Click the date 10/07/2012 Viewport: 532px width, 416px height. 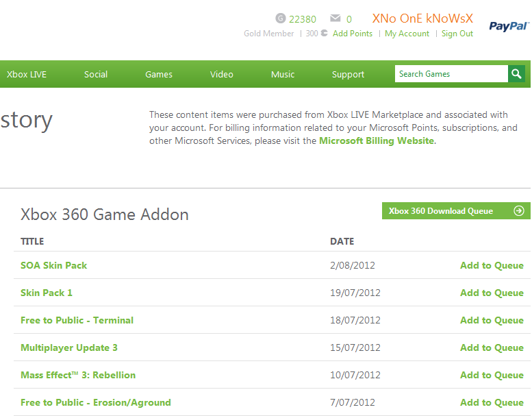pyautogui.click(x=355, y=375)
